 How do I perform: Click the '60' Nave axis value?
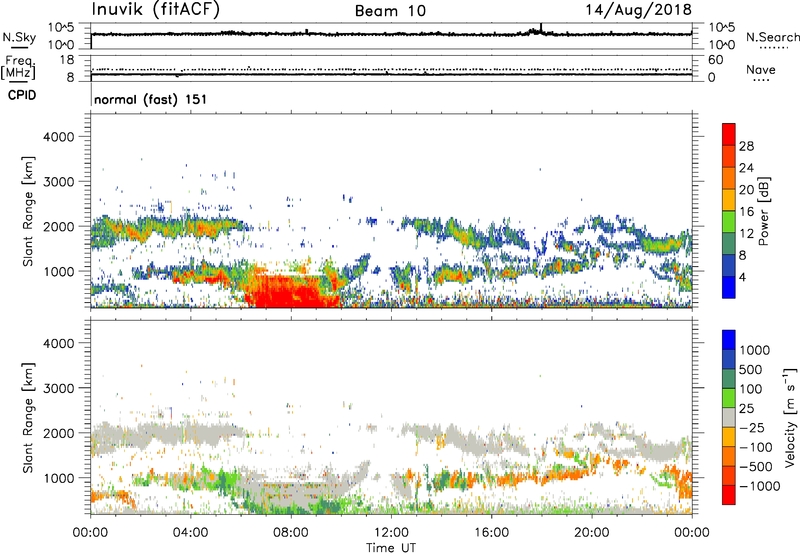[x=715, y=60]
